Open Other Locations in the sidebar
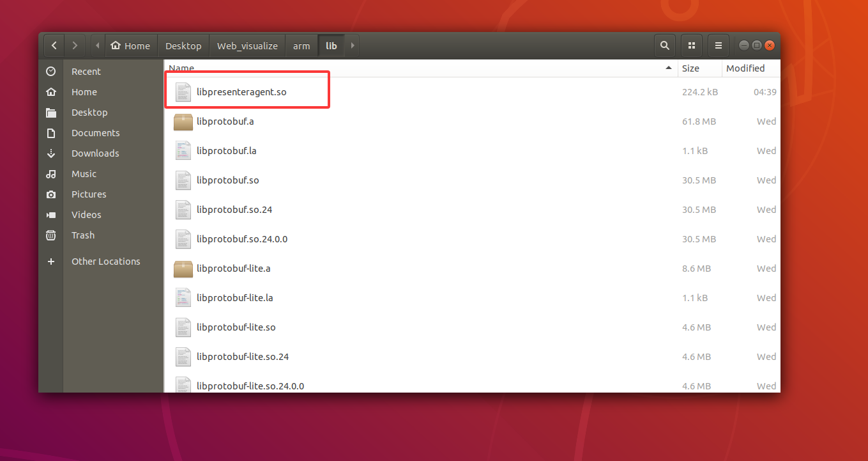This screenshot has height=461, width=868. point(105,262)
